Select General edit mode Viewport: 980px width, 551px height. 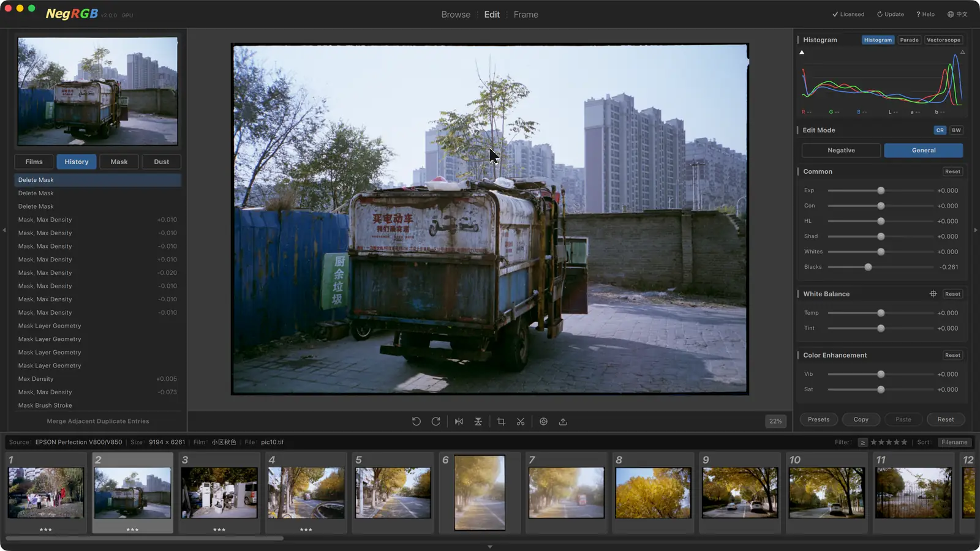point(924,151)
